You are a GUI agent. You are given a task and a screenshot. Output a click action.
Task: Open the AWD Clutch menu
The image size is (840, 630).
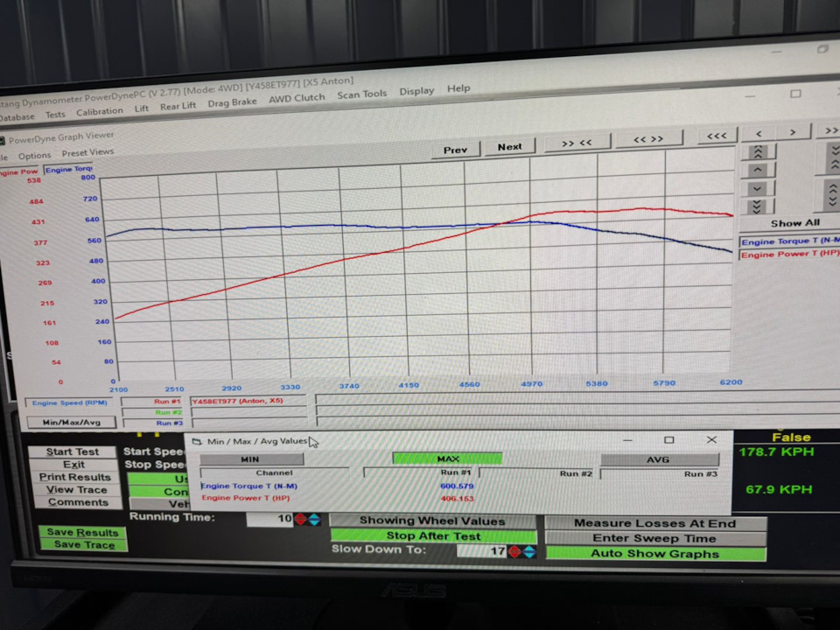point(297,98)
